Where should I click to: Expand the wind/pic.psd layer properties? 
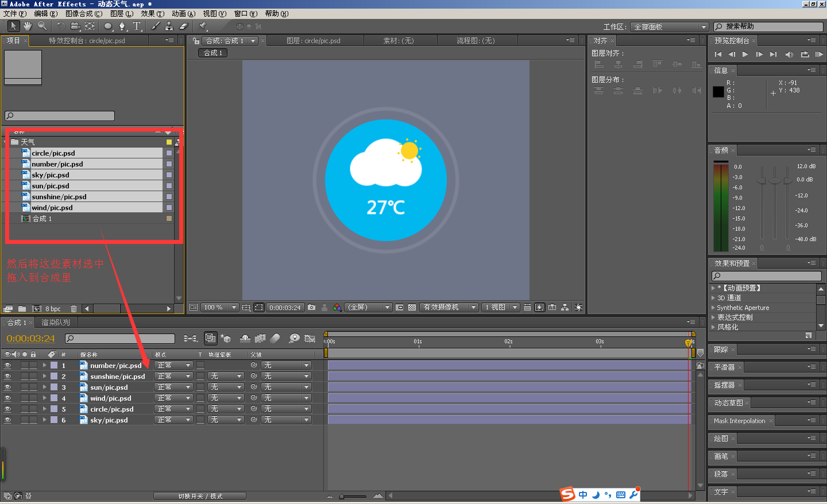[x=44, y=398]
